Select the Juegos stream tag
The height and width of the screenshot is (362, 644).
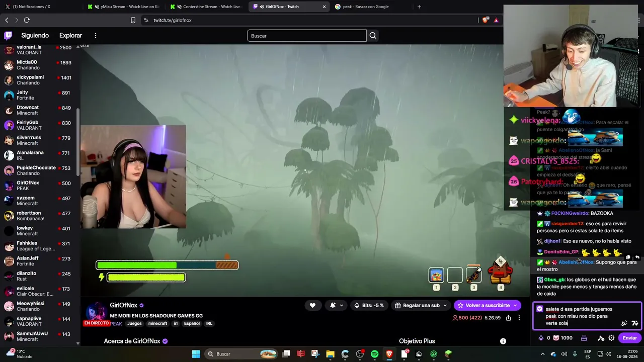(134, 323)
